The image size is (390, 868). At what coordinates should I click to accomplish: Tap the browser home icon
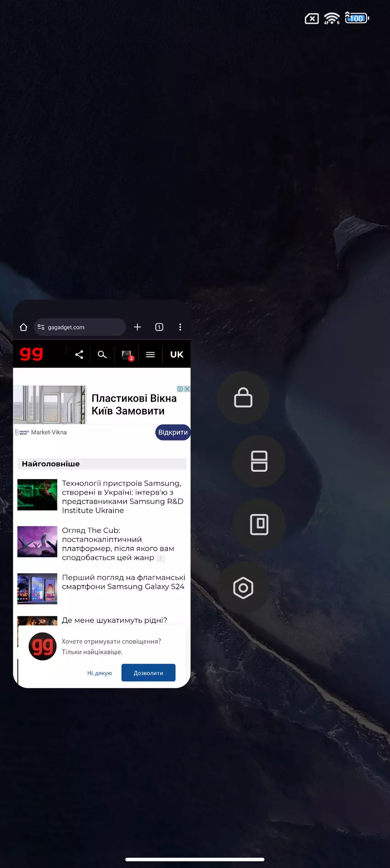click(24, 327)
